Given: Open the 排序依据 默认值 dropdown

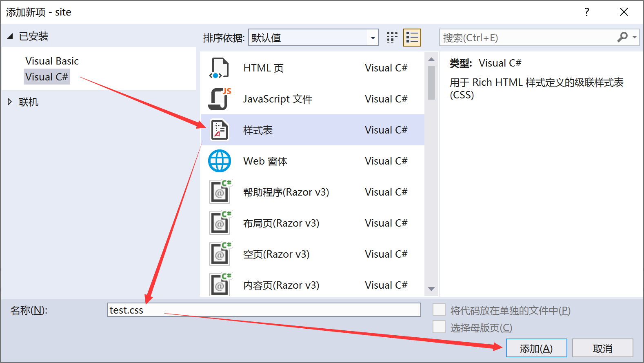Looking at the screenshot, I should tap(313, 38).
